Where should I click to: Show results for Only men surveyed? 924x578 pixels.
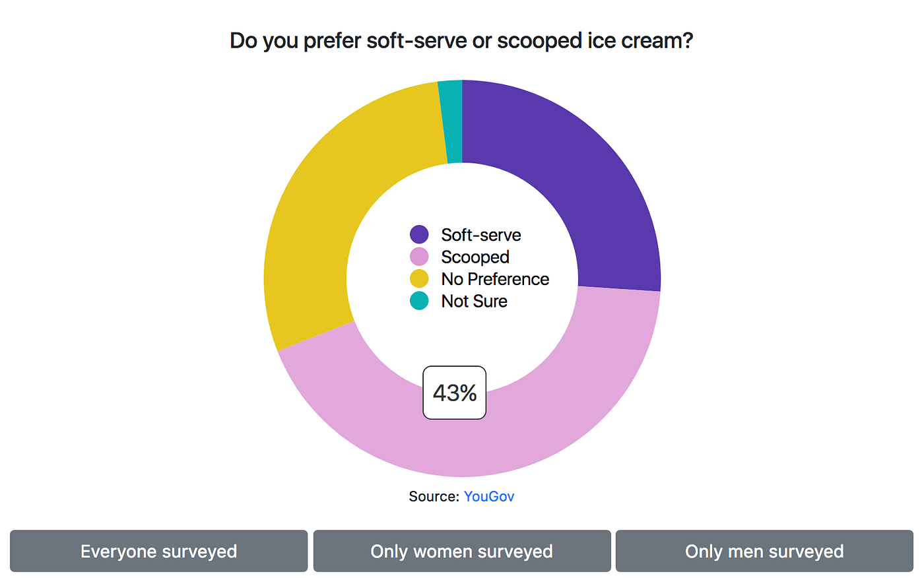(x=764, y=551)
